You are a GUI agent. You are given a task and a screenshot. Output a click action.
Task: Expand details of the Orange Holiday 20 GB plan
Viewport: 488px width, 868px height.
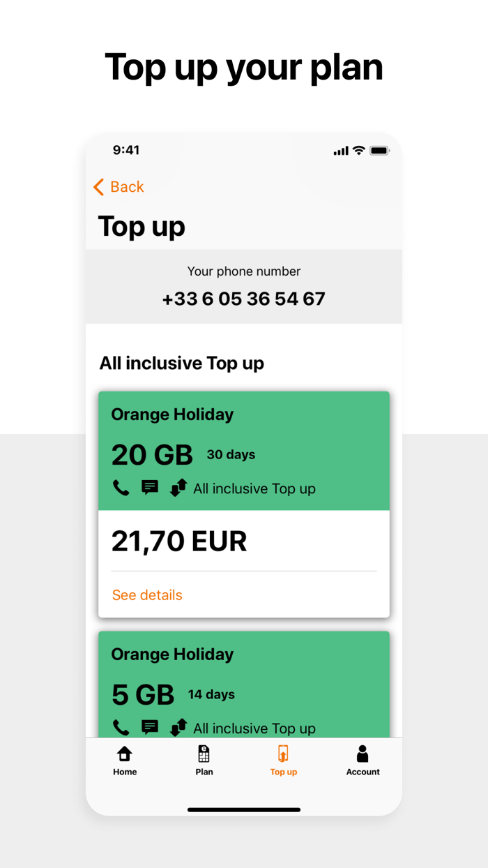(x=146, y=594)
